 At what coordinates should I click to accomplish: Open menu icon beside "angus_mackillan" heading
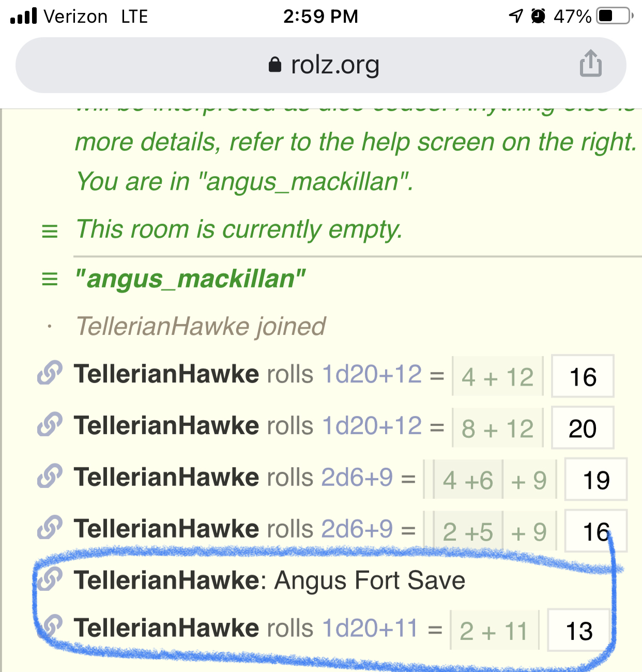click(50, 280)
